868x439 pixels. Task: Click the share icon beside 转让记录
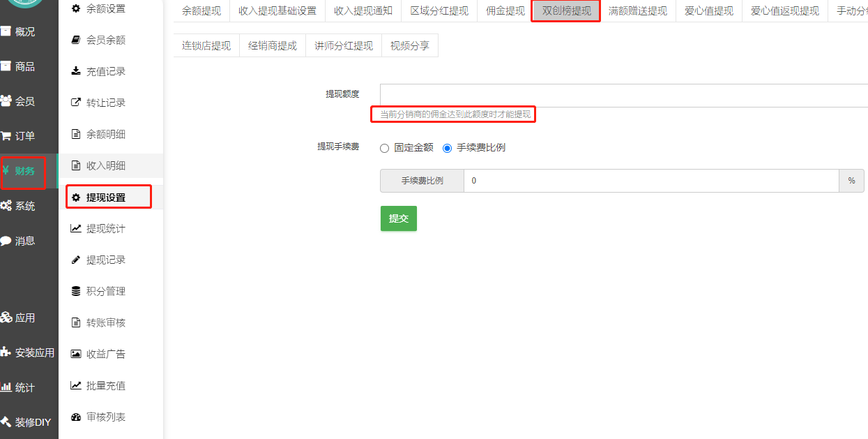(x=76, y=103)
